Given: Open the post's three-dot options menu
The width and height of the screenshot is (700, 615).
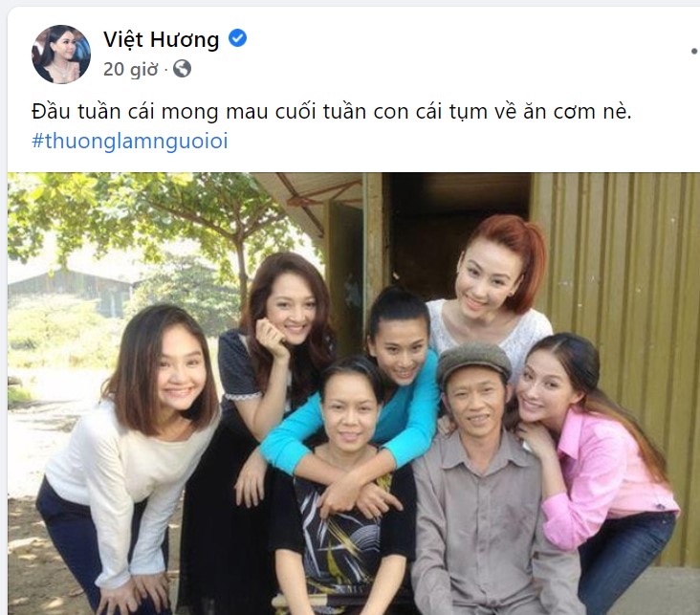Looking at the screenshot, I should (x=694, y=52).
